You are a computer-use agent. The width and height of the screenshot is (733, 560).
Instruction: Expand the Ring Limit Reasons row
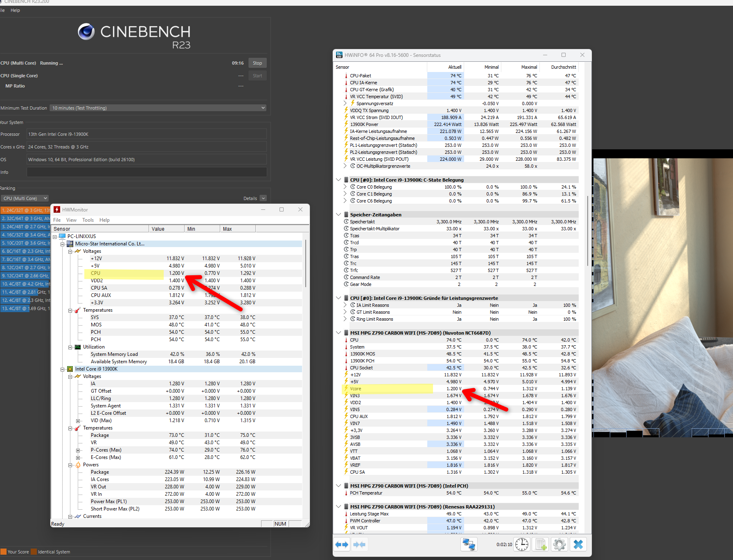pos(345,319)
